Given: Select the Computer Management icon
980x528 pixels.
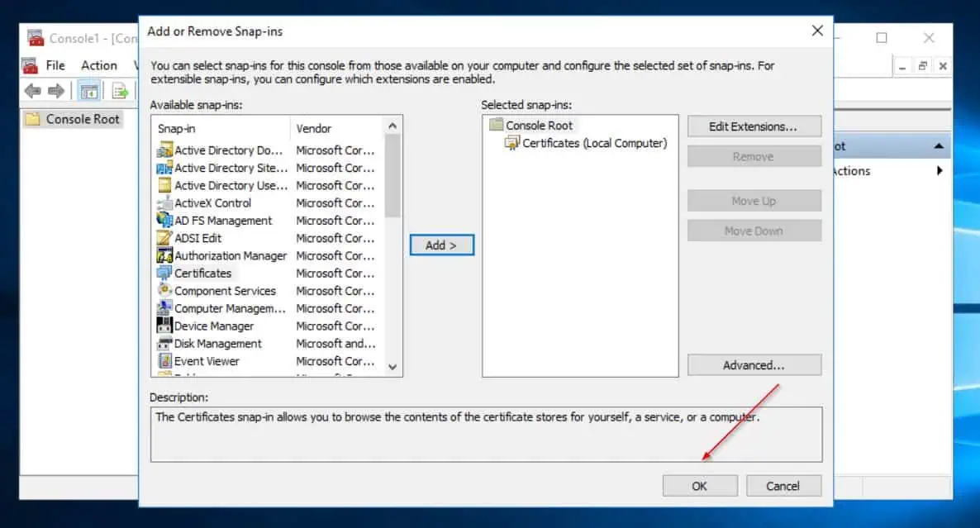Looking at the screenshot, I should 164,307.
